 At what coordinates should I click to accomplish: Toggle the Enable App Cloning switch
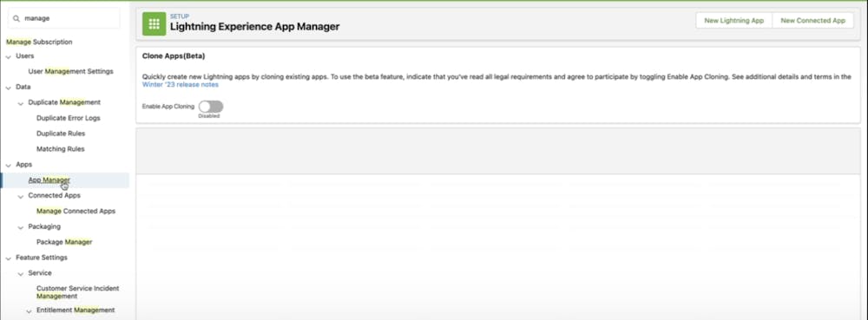pyautogui.click(x=211, y=107)
